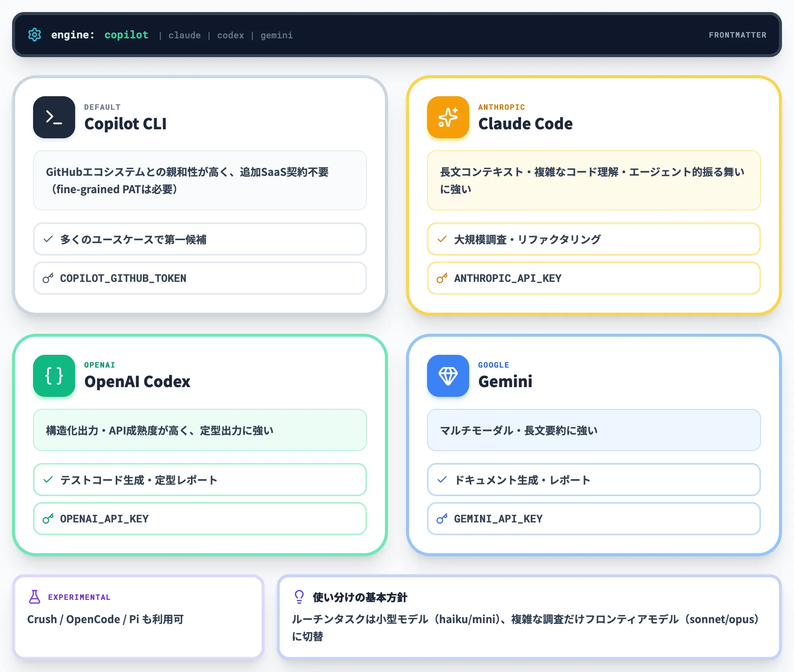Viewport: 794px width, 672px height.
Task: Select the copilot engine option
Action: coord(126,35)
